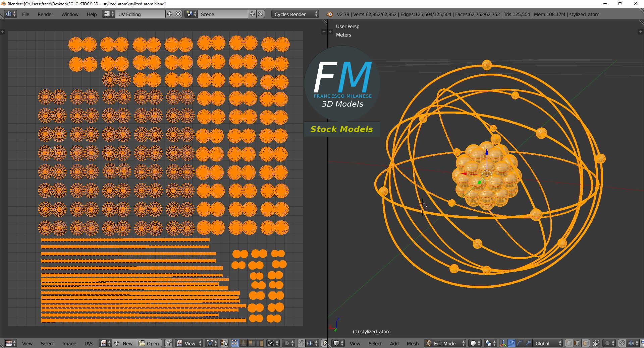The image size is (644, 348).
Task: Open the Edit Mode dropdown
Action: point(445,343)
